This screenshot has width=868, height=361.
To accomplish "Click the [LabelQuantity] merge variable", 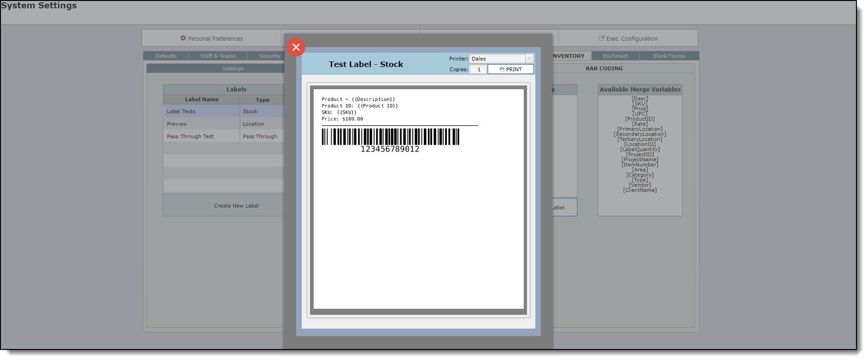I will click(640, 149).
